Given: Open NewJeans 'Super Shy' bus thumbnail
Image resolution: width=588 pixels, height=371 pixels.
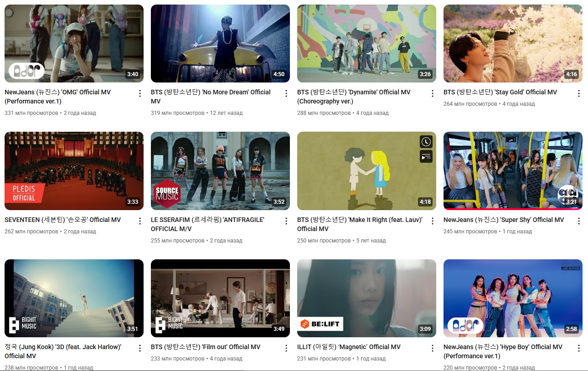Looking at the screenshot, I should pyautogui.click(x=513, y=171).
